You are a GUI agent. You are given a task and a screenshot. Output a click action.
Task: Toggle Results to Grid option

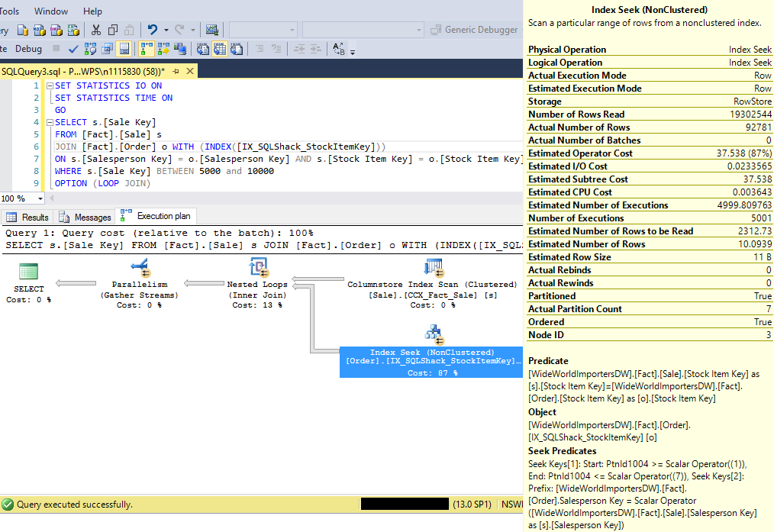(220, 49)
